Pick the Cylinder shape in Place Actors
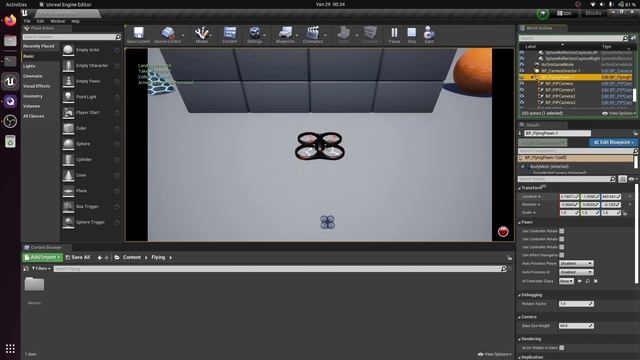This screenshot has width=640, height=360. [91, 160]
